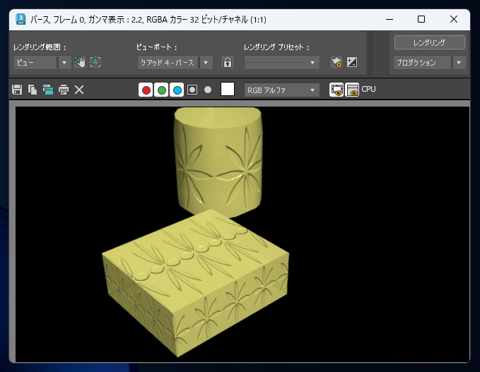Toggle the UI panel icon beside CPU

pos(352,90)
